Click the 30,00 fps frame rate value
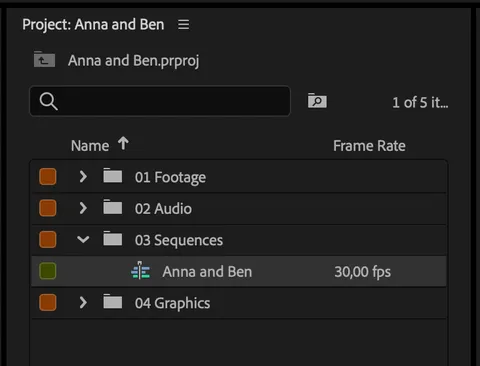Viewport: 480px width, 366px height. tap(363, 272)
